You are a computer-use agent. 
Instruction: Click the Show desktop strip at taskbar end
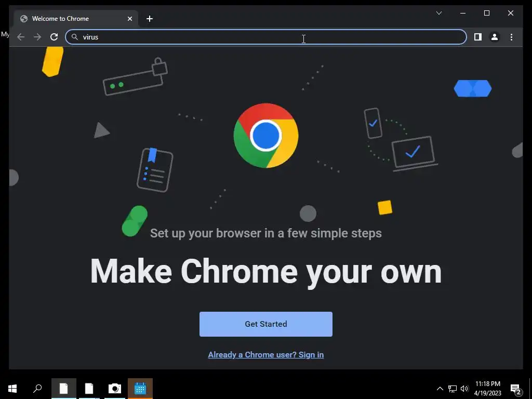[530, 389]
